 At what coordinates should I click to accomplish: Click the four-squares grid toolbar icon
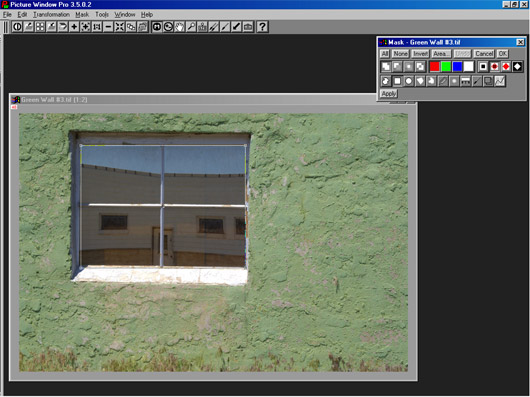tap(40, 27)
